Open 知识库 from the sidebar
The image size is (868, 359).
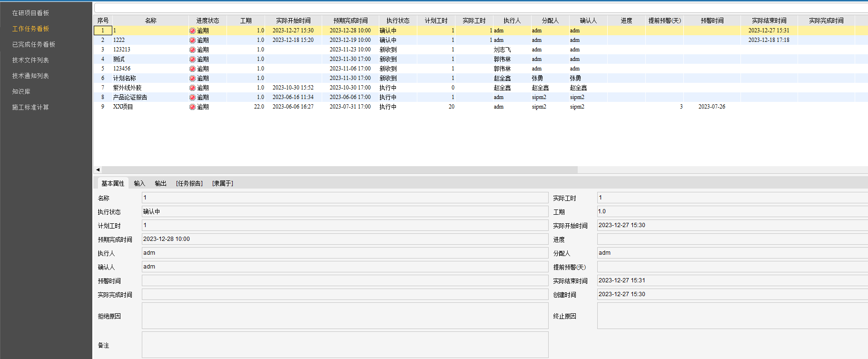21,92
